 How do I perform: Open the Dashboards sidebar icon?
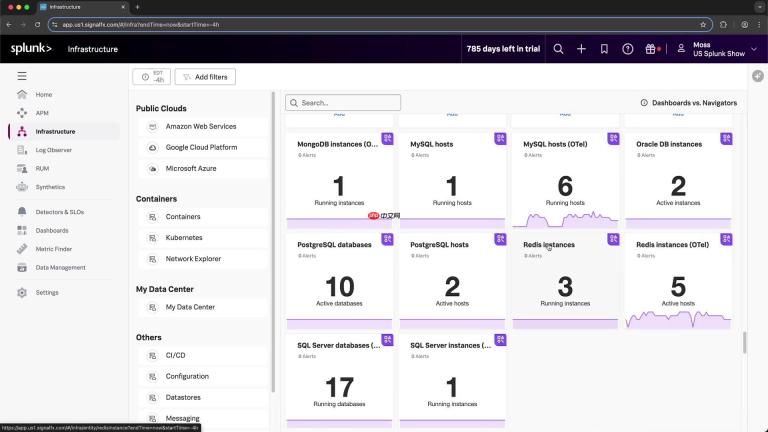[x=22, y=230]
